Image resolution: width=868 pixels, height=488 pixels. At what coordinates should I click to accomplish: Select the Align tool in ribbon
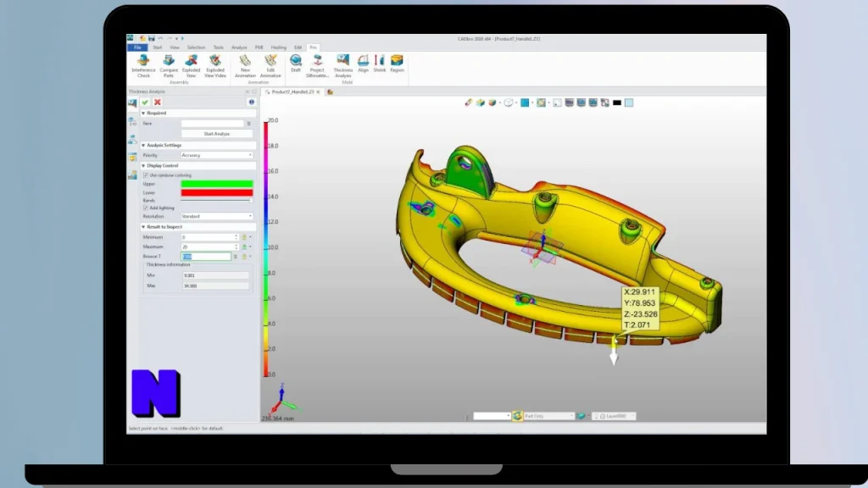coord(363,63)
